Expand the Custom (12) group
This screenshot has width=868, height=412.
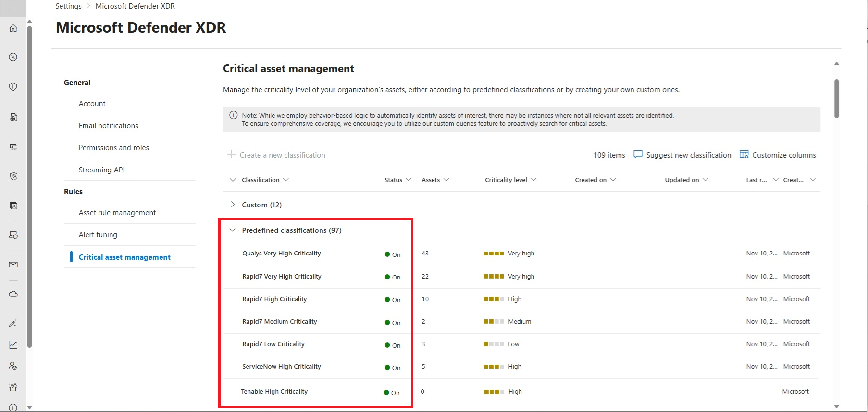pyautogui.click(x=233, y=205)
